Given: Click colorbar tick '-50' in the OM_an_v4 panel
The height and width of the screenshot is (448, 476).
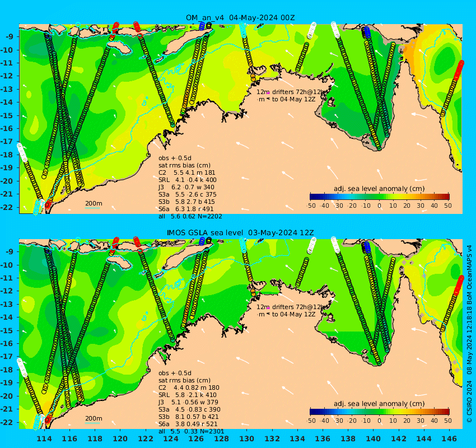Looking at the screenshot, I should pos(311,206).
